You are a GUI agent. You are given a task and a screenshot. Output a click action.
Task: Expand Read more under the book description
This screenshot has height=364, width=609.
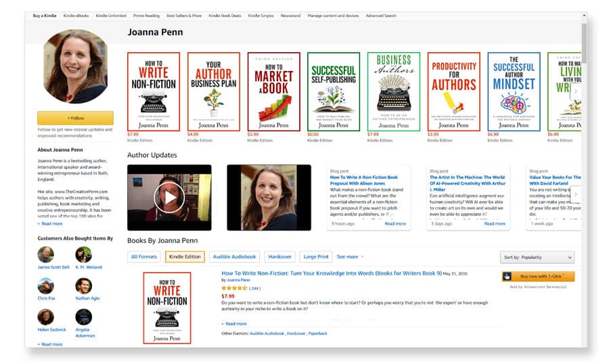(x=235, y=323)
